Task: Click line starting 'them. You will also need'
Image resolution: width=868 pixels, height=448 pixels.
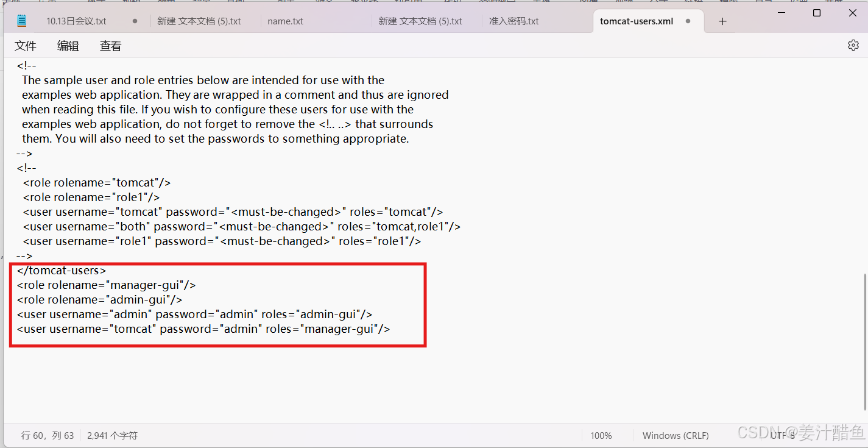Action: pos(216,139)
